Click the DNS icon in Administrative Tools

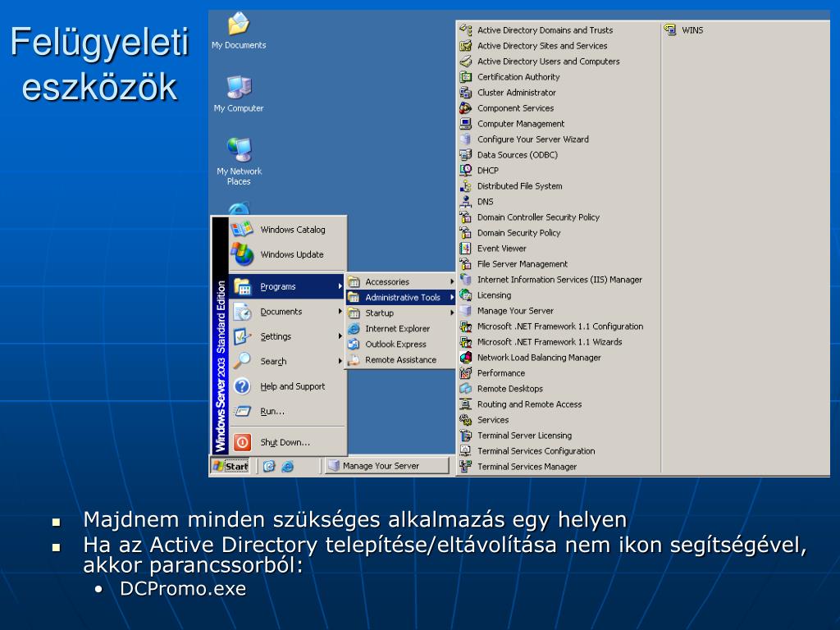[x=466, y=202]
